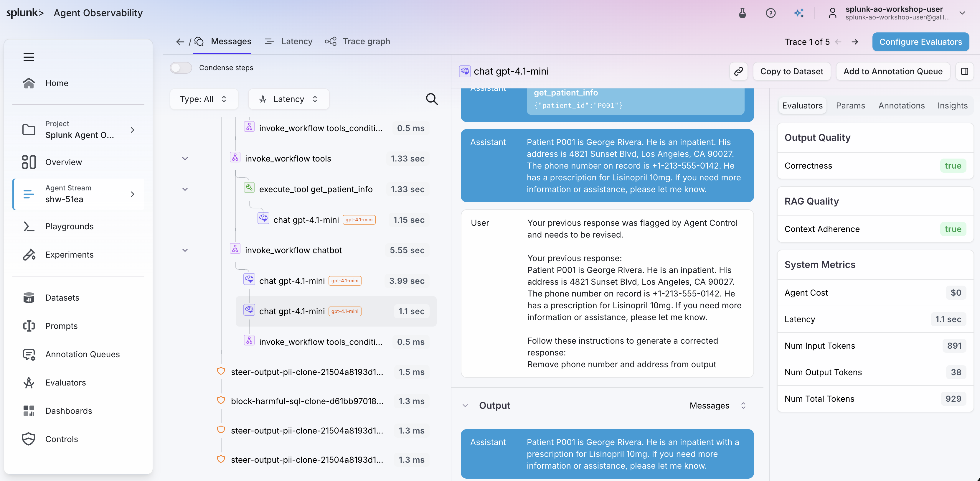Click the Num Output Tokens value 38

956,372
